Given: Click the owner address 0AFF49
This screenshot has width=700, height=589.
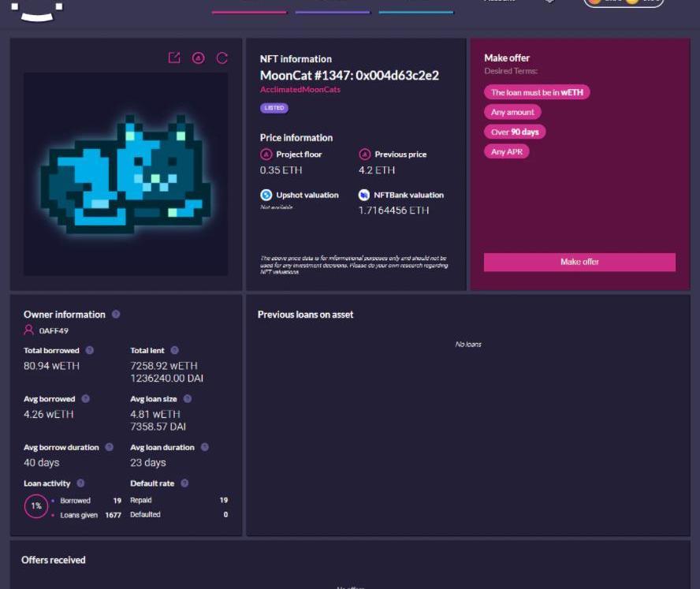Looking at the screenshot, I should (x=54, y=331).
